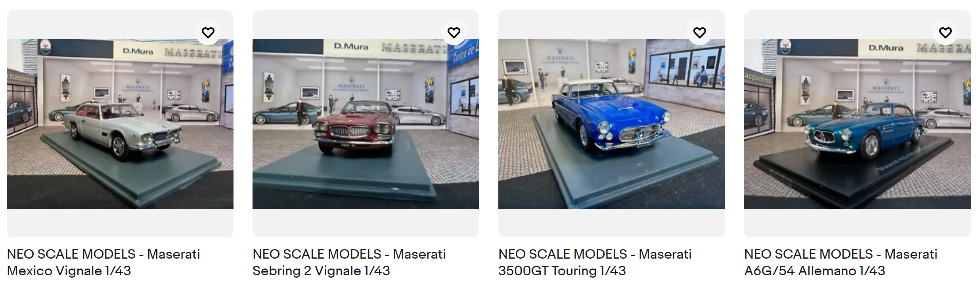Screen dimensions: 980x282
Task: View the silver Maserati Mexico listing photo
Action: tap(120, 124)
